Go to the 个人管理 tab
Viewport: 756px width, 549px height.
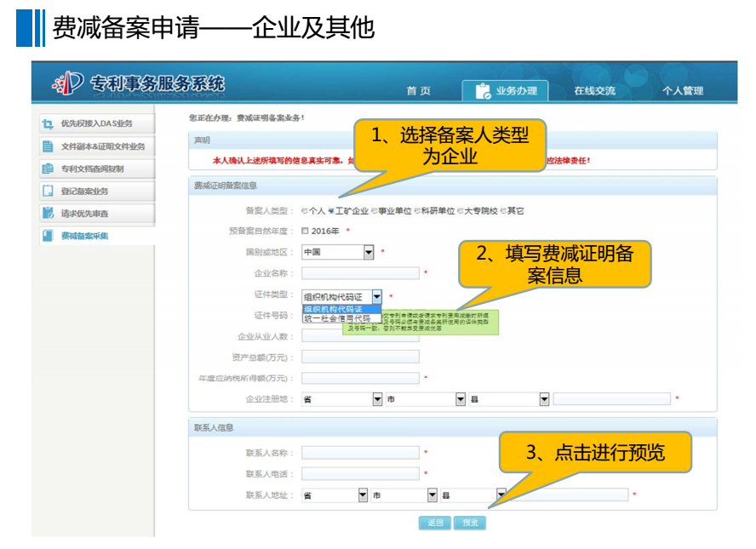pyautogui.click(x=683, y=90)
